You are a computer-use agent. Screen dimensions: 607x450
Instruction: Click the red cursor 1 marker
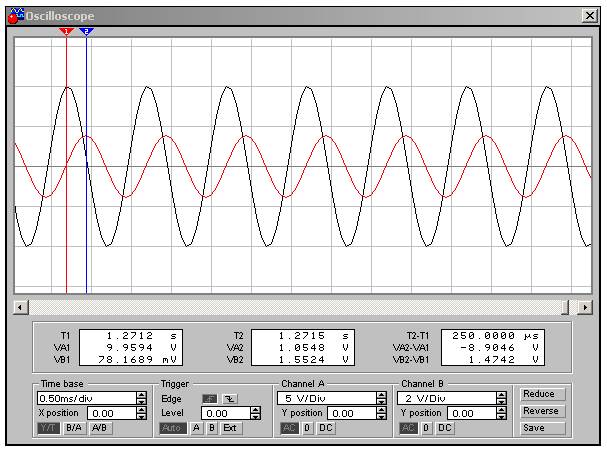[x=67, y=31]
